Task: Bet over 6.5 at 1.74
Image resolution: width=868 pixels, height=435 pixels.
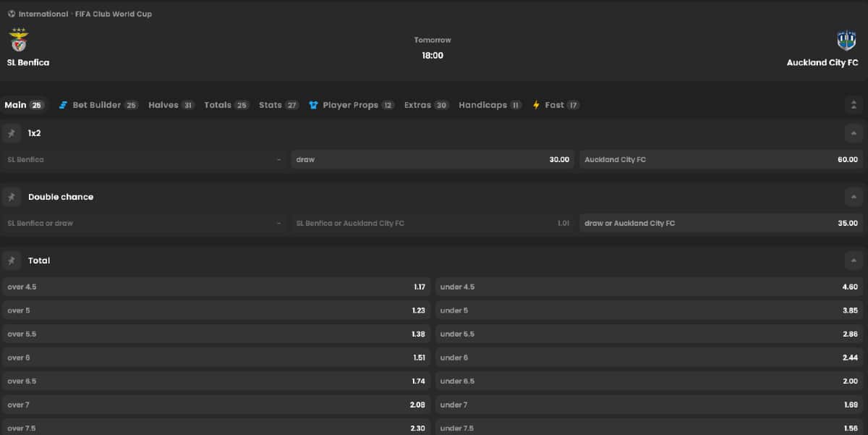Action: 216,381
